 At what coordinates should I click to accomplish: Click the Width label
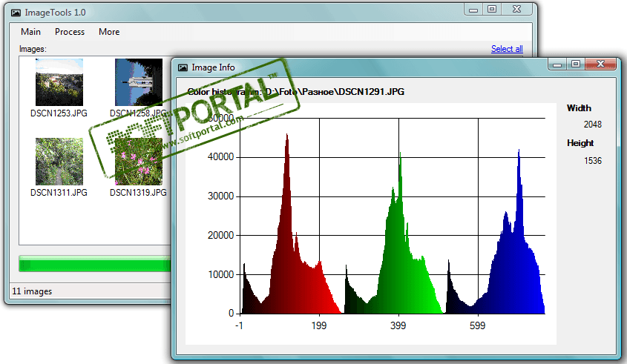tap(579, 108)
